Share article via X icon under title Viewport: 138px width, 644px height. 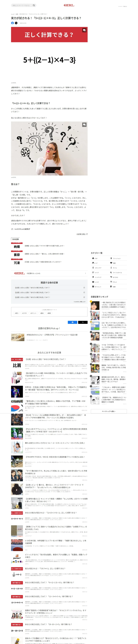pos(16,23)
